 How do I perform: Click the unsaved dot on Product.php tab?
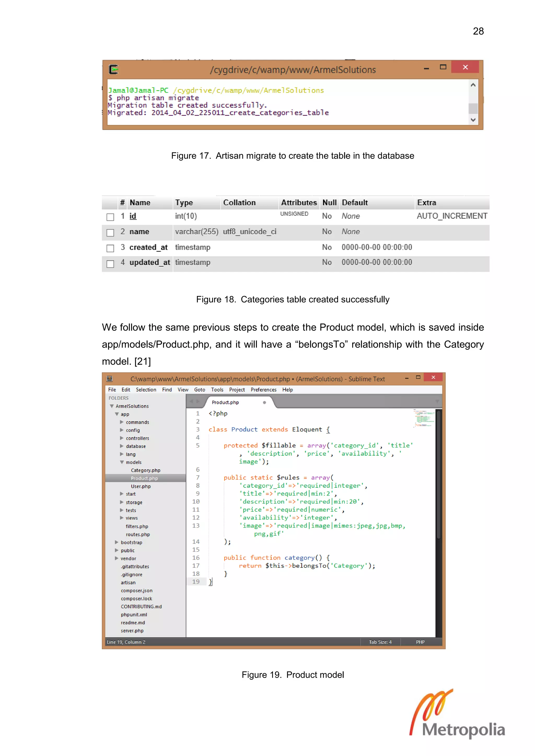pos(264,402)
